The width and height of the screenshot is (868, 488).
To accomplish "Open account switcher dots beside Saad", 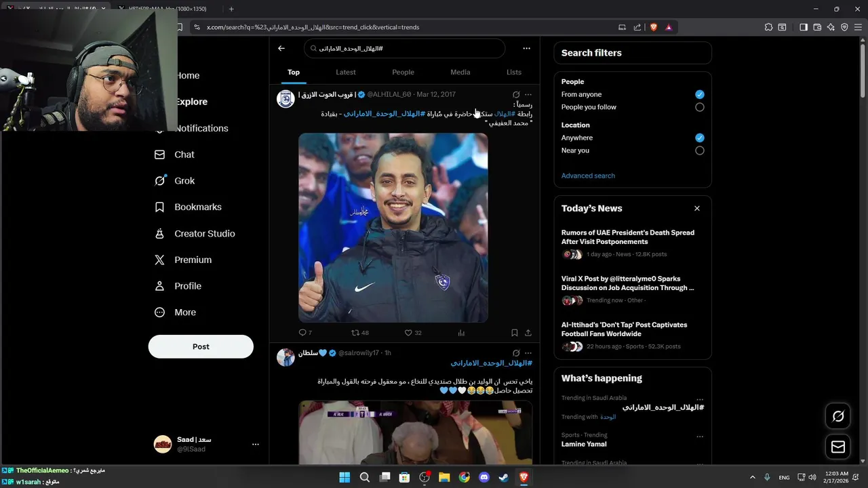I will coord(256,445).
